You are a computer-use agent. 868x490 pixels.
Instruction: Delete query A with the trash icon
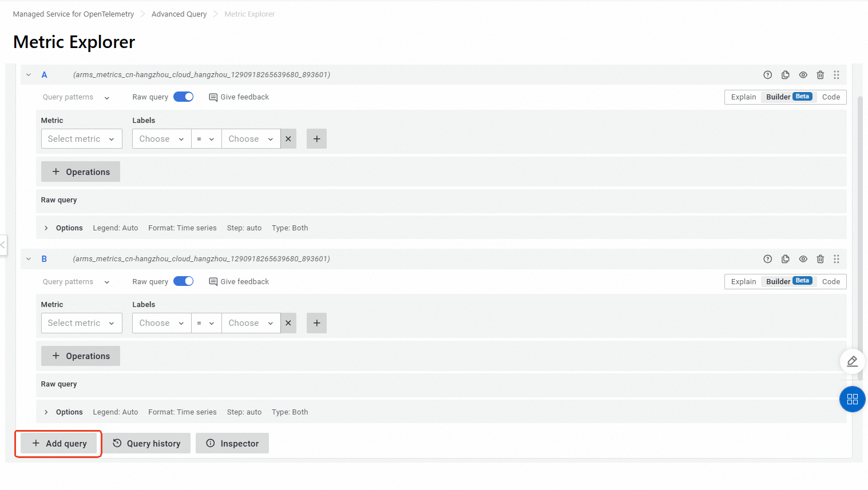click(820, 74)
